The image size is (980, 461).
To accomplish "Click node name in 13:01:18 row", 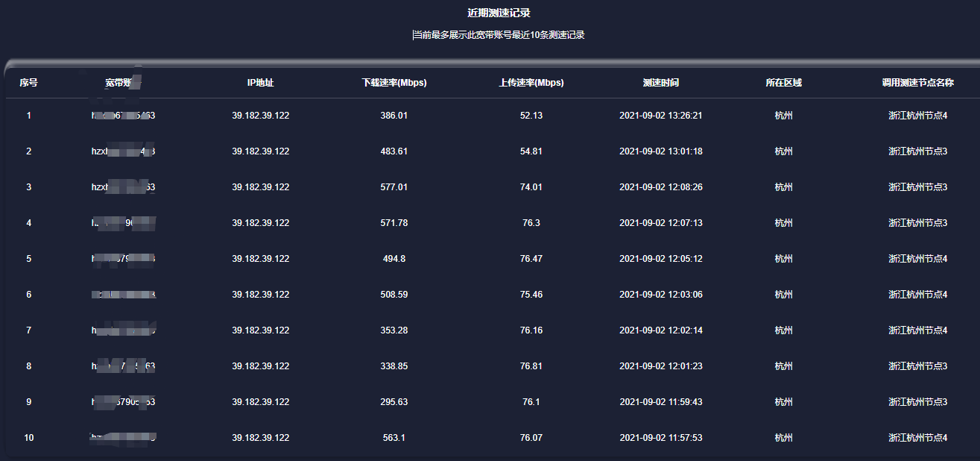I will pos(917,151).
